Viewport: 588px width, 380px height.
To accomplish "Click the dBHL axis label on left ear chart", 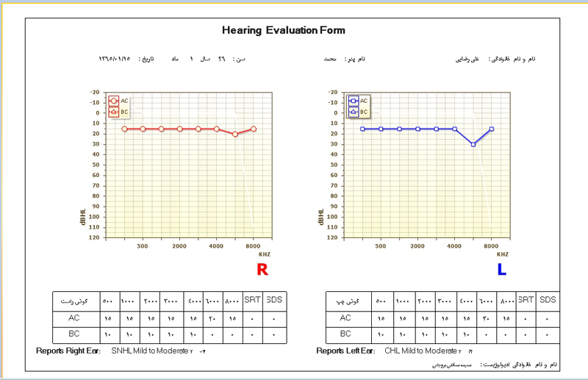I will (x=321, y=217).
